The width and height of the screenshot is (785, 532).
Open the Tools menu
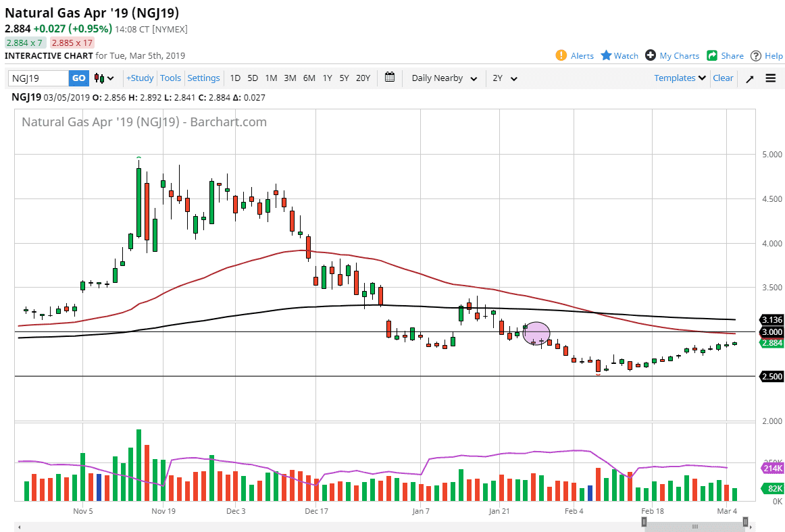pyautogui.click(x=170, y=78)
